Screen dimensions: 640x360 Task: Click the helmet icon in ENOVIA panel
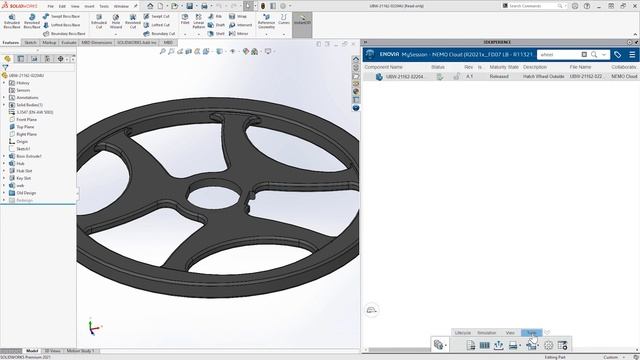(x=371, y=310)
